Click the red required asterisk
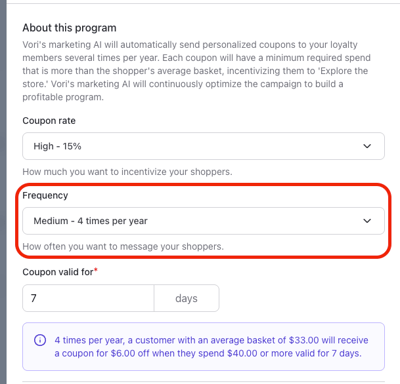This screenshot has width=400, height=384. tap(96, 269)
